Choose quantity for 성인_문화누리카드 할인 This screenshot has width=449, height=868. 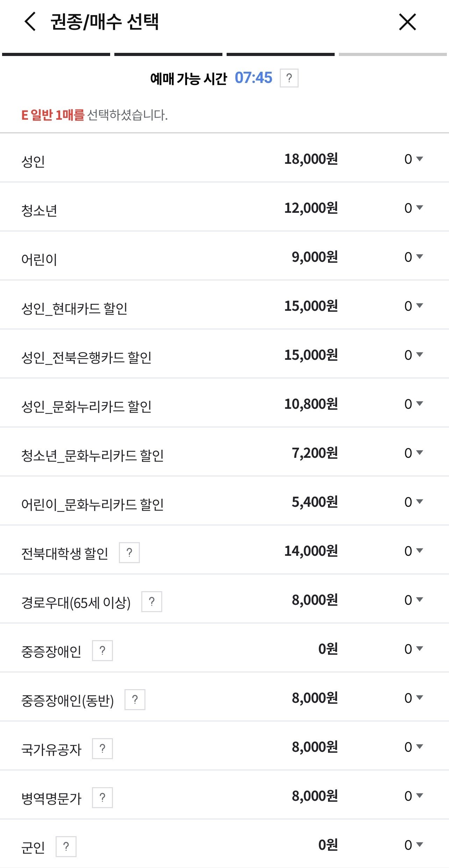(414, 404)
